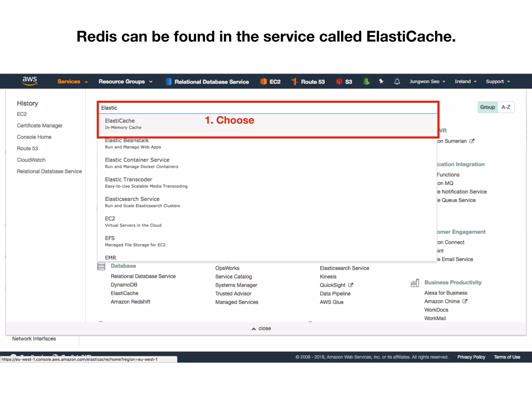Open Privacy Policy footer link
532x399 pixels.
(x=471, y=357)
